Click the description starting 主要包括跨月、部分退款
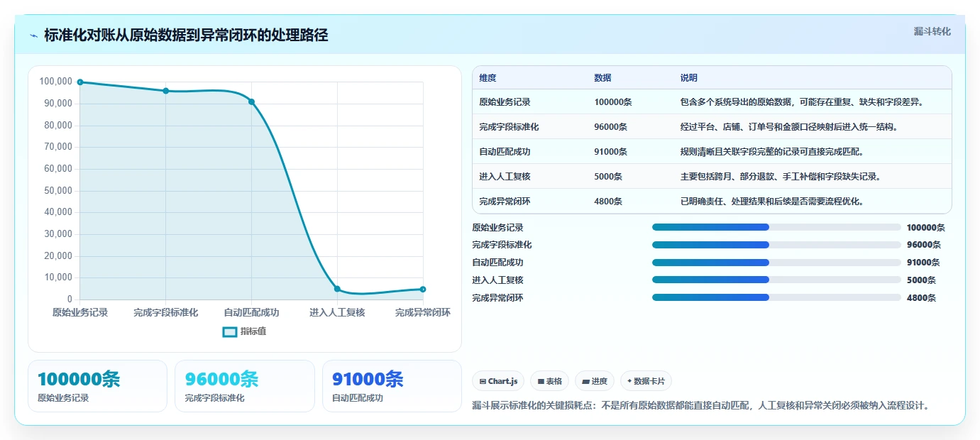Image resolution: width=980 pixels, height=440 pixels. (x=780, y=177)
